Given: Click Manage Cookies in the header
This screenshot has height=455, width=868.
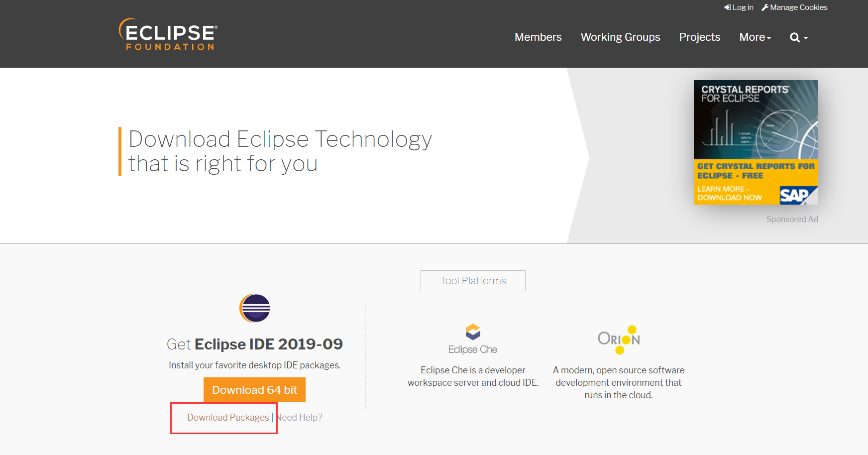Looking at the screenshot, I should (x=798, y=7).
